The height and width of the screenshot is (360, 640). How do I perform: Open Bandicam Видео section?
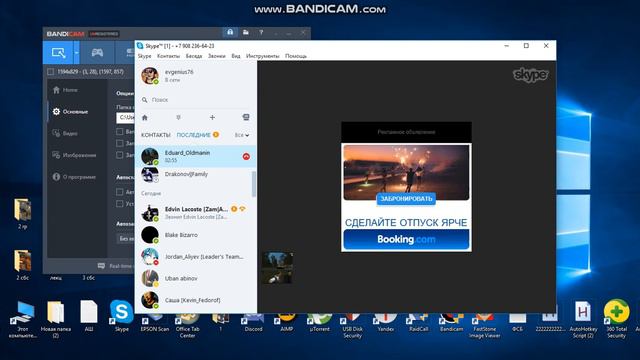tap(65, 133)
